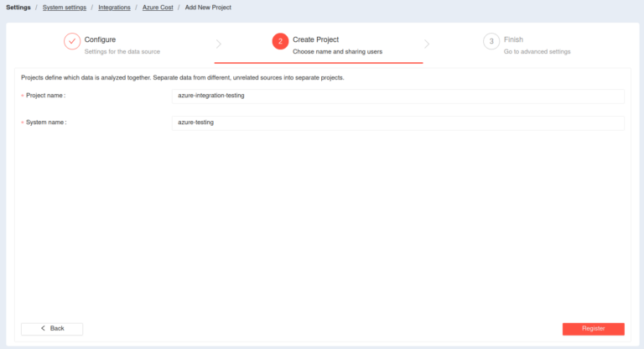Click the step 2 circle icon
This screenshot has height=349, width=644.
[x=280, y=42]
